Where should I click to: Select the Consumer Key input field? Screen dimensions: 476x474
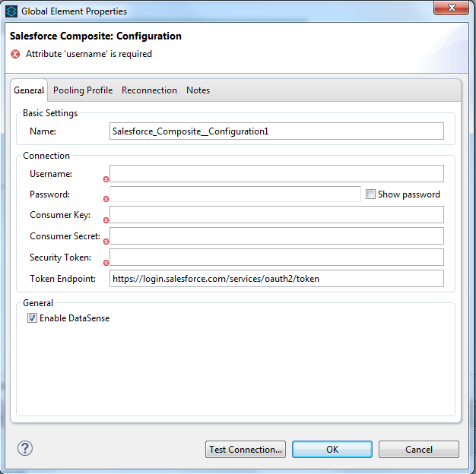277,215
